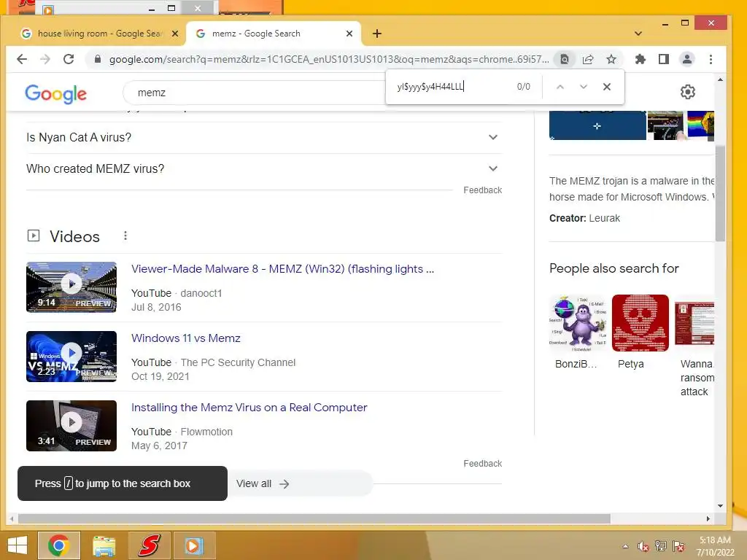Click the View all videos button
Image resolution: width=747 pixels, height=560 pixels.
click(x=300, y=484)
